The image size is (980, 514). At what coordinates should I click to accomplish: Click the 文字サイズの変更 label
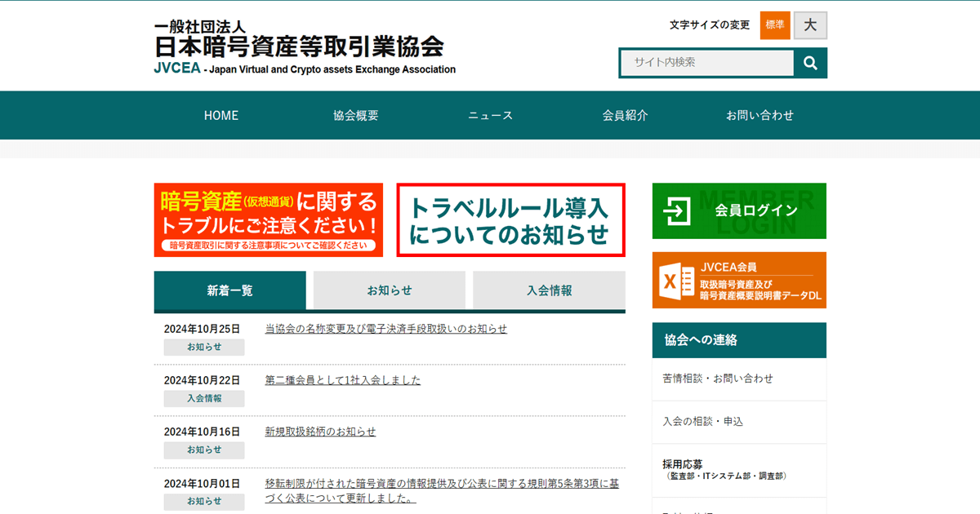(x=710, y=25)
